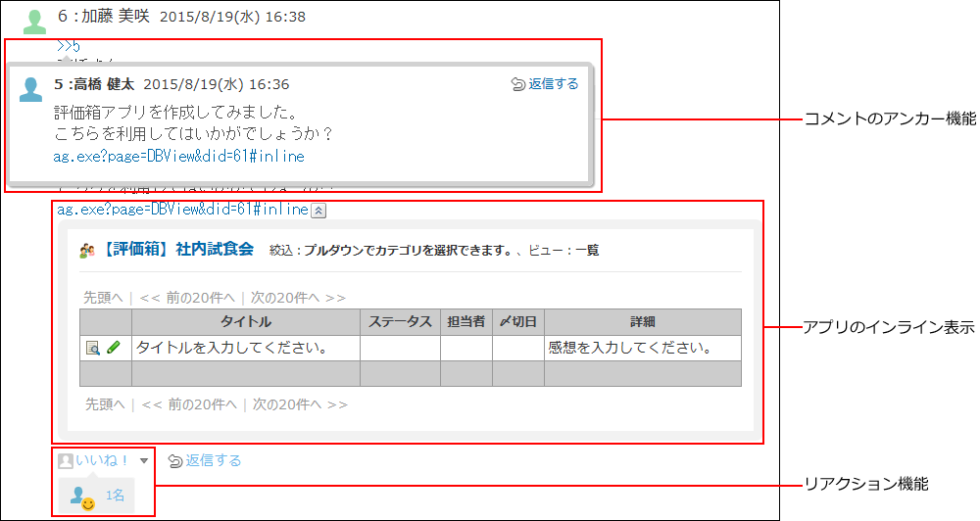Open 【評価箱】社内試食会 app title link
980x521 pixels.
(x=176, y=250)
